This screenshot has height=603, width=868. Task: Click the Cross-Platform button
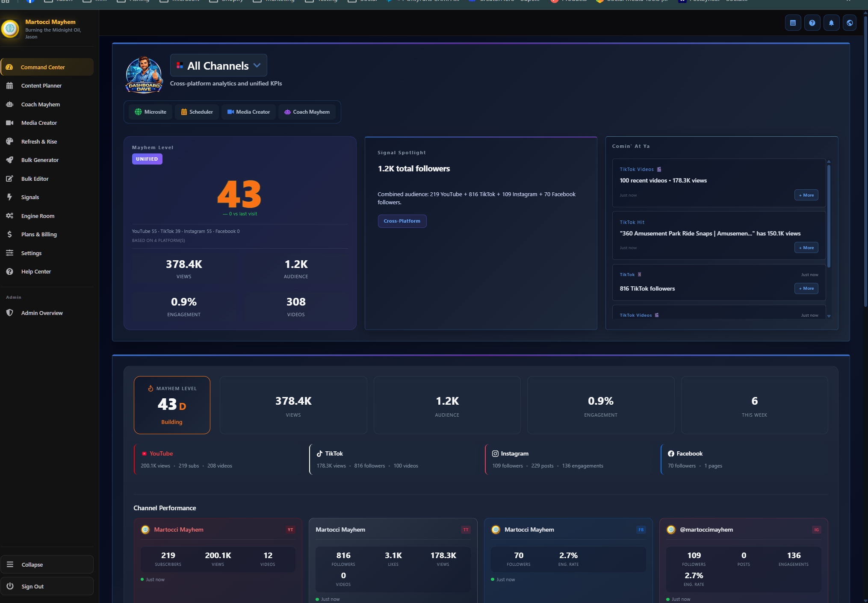click(x=402, y=221)
